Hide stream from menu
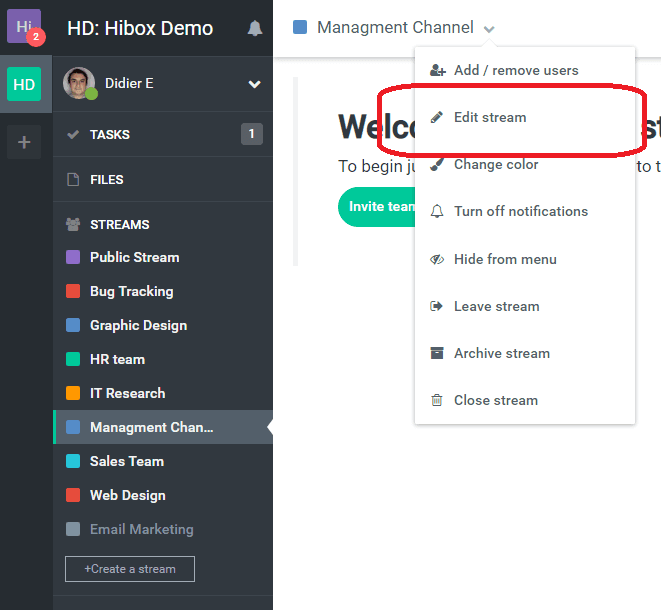 point(504,259)
